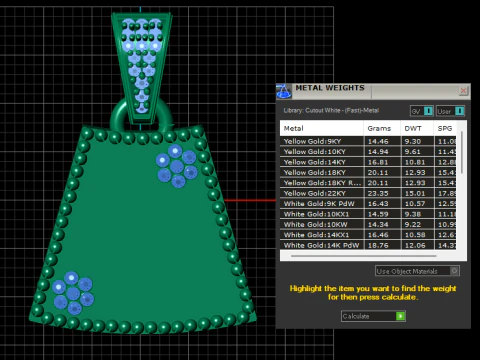This screenshot has height=360, width=480.
Task: Click the 16.46 grams cell
Action: (x=382, y=235)
